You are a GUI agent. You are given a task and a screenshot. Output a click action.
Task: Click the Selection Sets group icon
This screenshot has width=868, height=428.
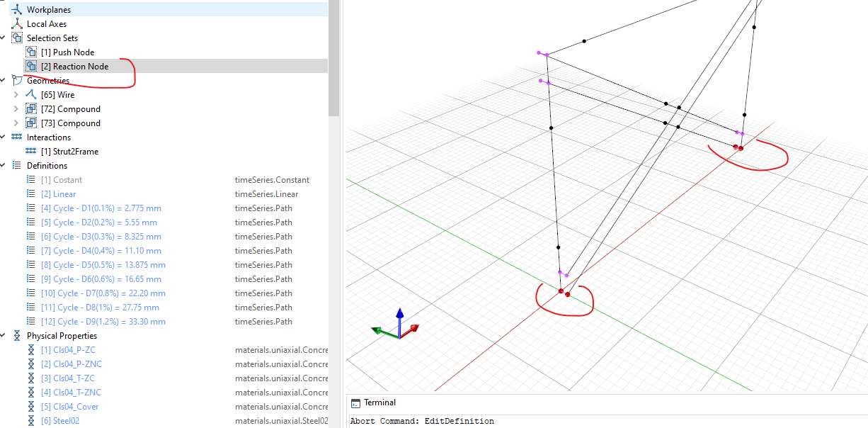pos(17,38)
